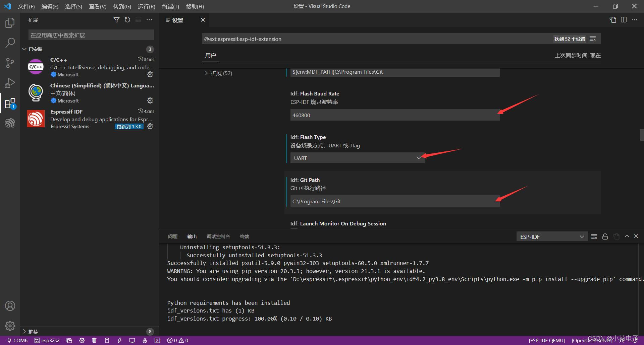Click Flash Baud Rate 460800 field

click(395, 115)
